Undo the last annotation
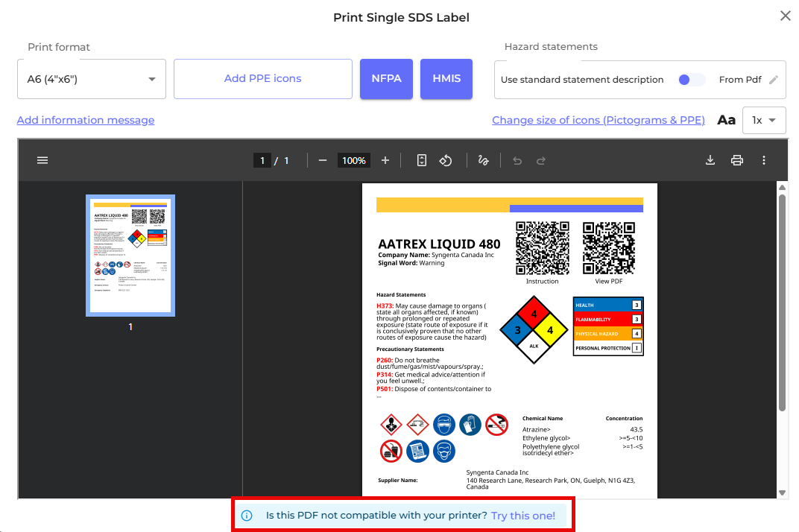The image size is (799, 532). pyautogui.click(x=517, y=160)
